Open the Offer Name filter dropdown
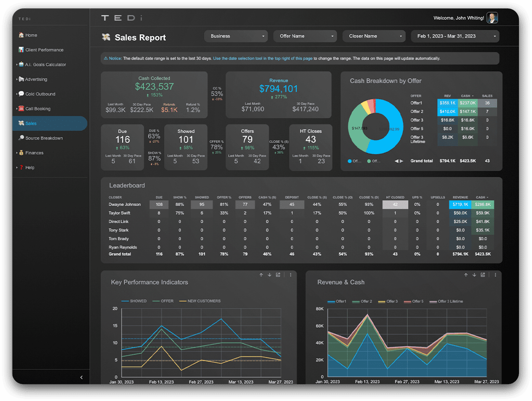532x401 pixels. coord(305,36)
